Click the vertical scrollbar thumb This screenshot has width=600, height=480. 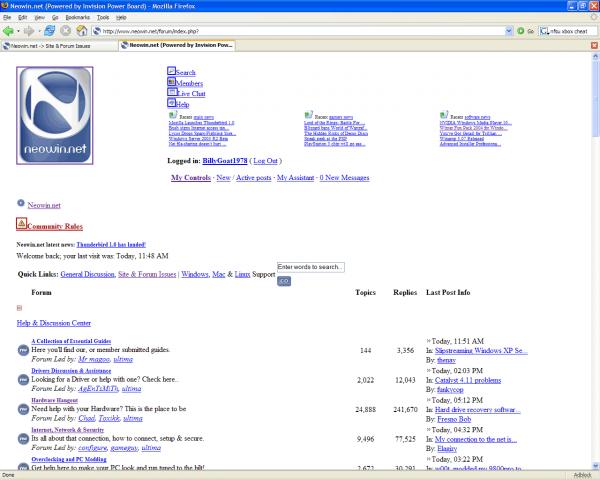coord(595,99)
